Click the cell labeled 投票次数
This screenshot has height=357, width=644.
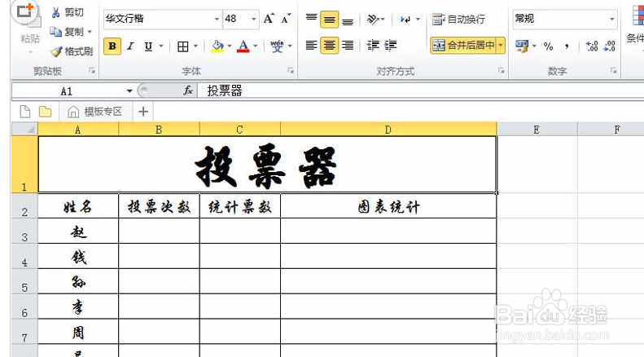point(159,206)
